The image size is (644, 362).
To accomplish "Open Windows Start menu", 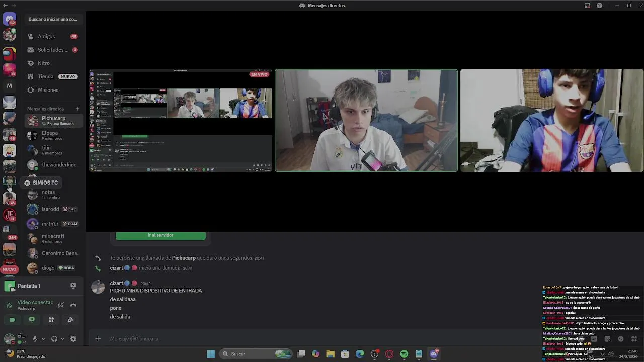I will [211, 354].
